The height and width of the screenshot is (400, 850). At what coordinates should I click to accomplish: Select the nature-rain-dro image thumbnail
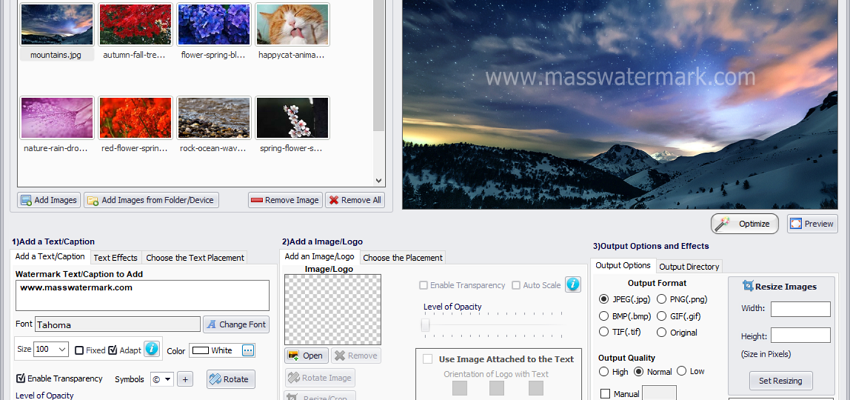tap(57, 118)
